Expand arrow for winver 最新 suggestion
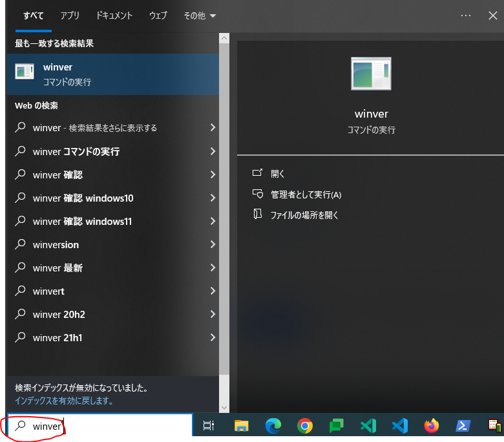This screenshot has height=442, width=504. pos(213,268)
